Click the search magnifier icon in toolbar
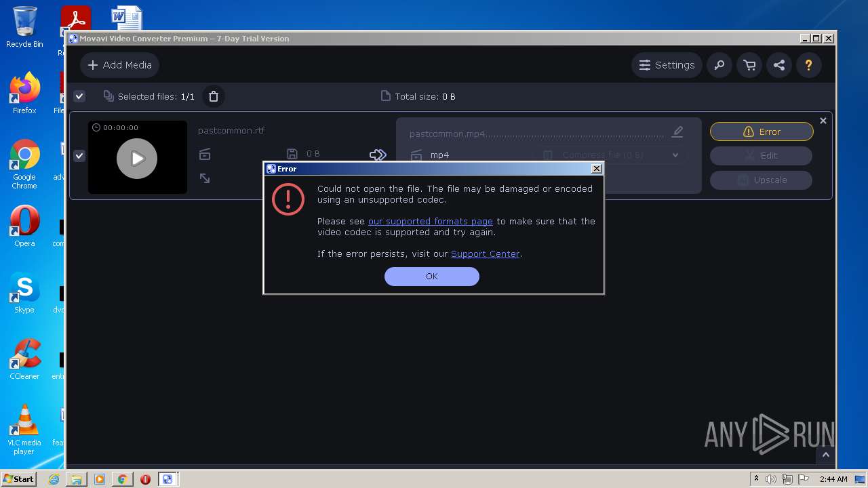Image resolution: width=868 pixels, height=488 pixels. point(719,65)
